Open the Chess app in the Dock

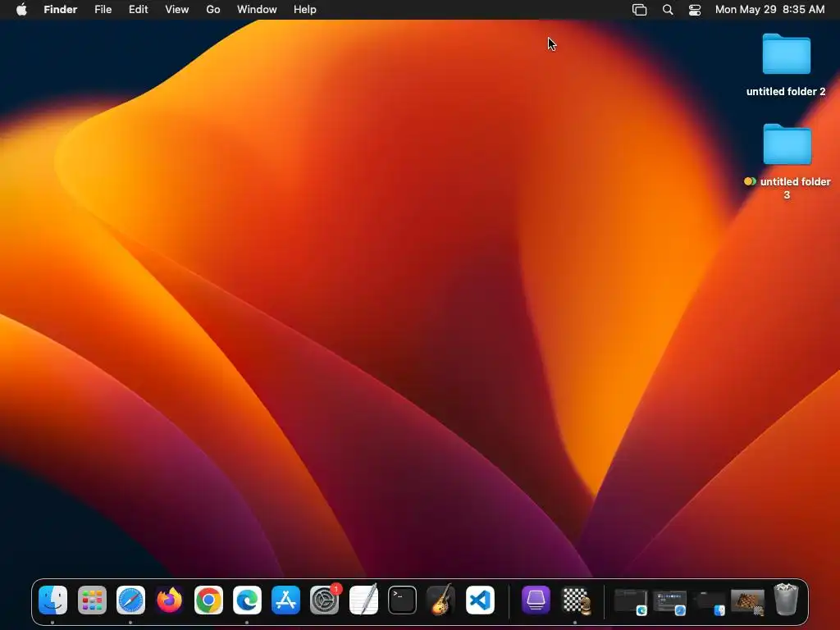(x=575, y=600)
